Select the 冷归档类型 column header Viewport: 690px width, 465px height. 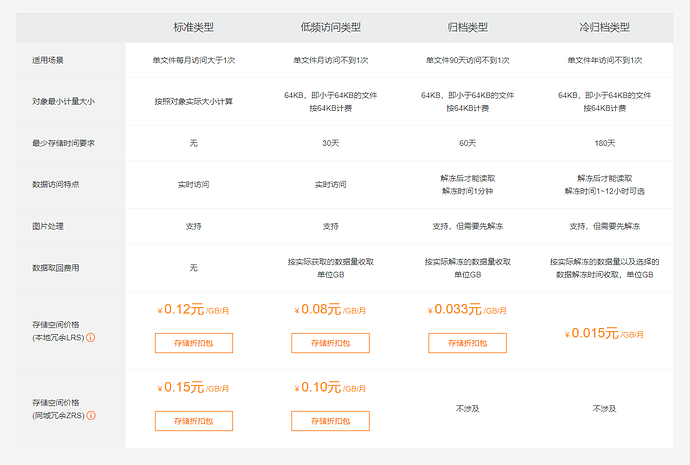pyautogui.click(x=604, y=27)
